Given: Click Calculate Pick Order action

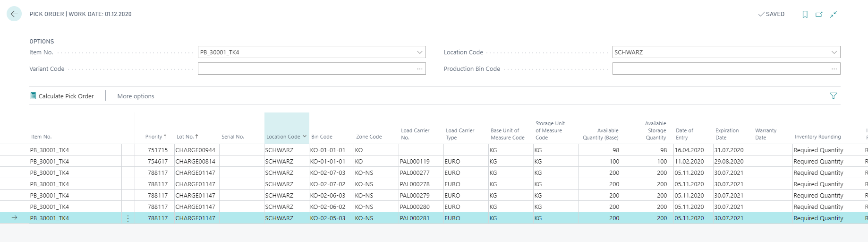Looking at the screenshot, I should coord(62,96).
